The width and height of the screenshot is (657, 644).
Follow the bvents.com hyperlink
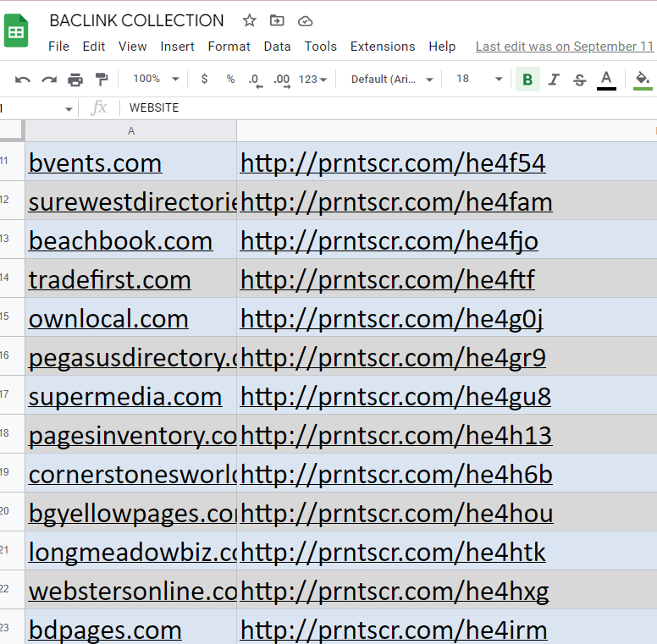(x=95, y=162)
